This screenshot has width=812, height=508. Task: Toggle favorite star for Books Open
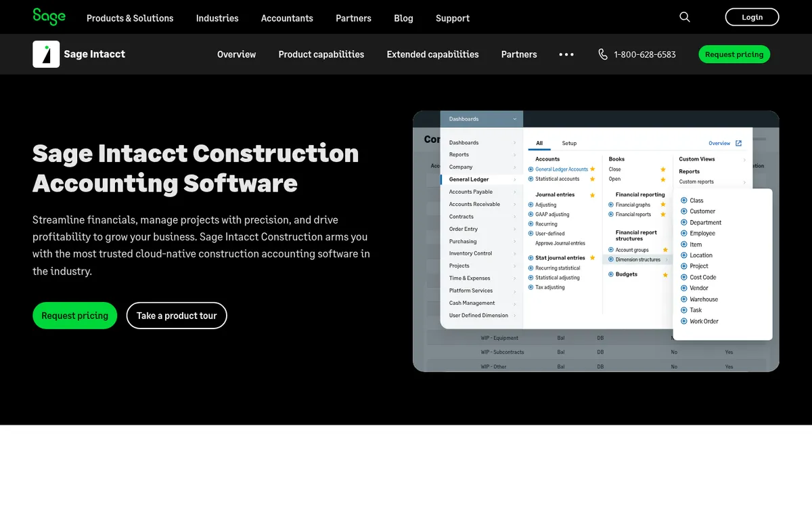pos(663,179)
